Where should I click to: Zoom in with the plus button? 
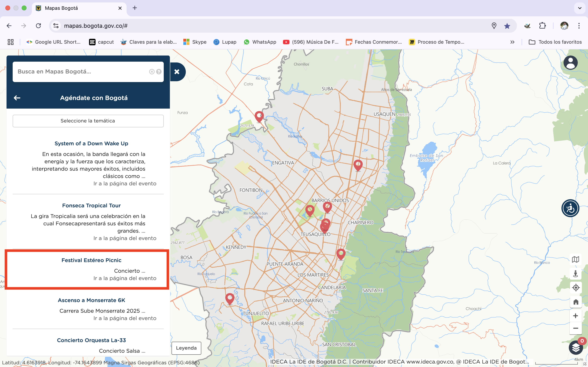[x=575, y=316]
